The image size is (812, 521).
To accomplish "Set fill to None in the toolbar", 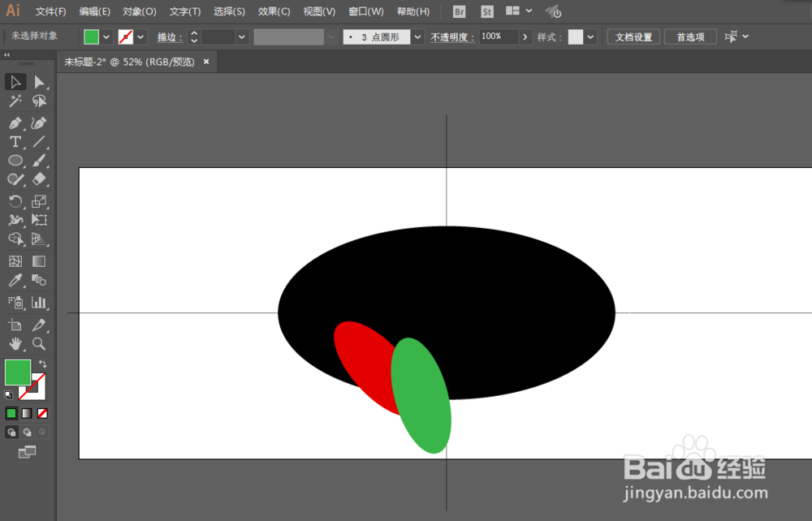I will point(41,413).
